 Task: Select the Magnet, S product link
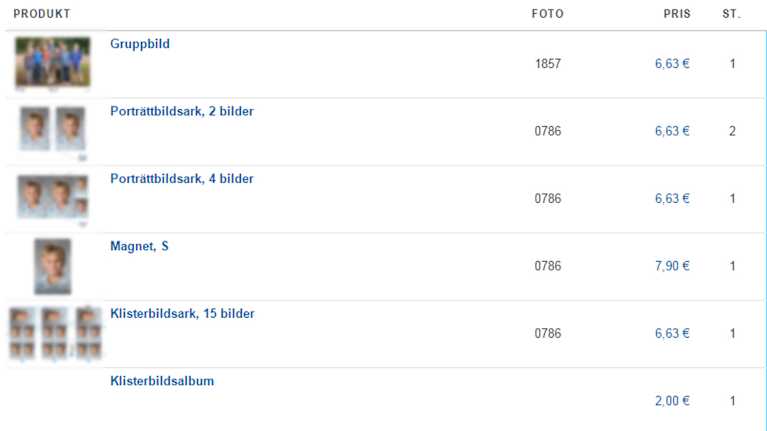click(x=139, y=246)
